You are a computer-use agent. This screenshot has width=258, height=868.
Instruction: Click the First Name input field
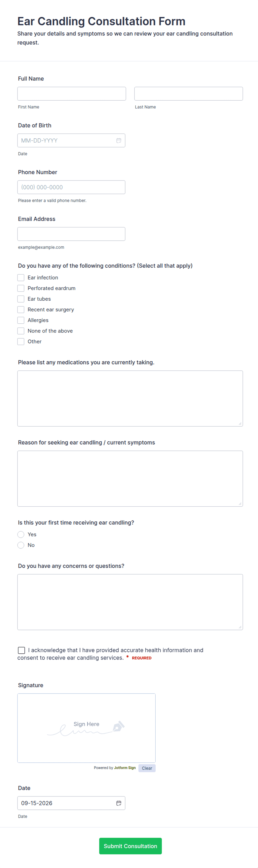pos(72,94)
